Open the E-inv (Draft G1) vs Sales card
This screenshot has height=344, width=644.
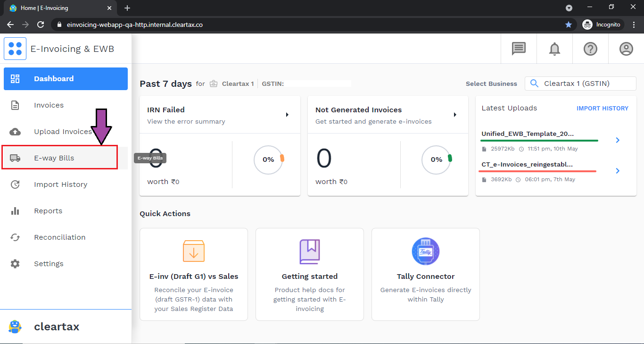(x=194, y=275)
